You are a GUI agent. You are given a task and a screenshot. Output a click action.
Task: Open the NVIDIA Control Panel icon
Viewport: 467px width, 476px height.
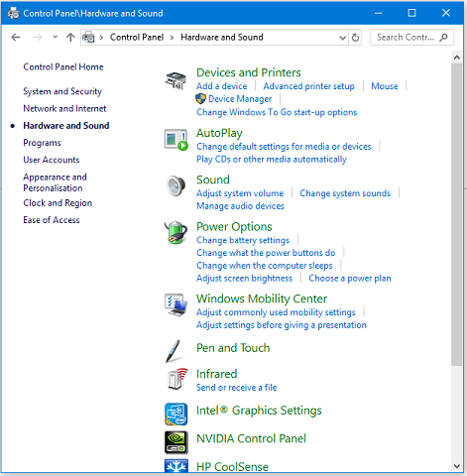[176, 442]
